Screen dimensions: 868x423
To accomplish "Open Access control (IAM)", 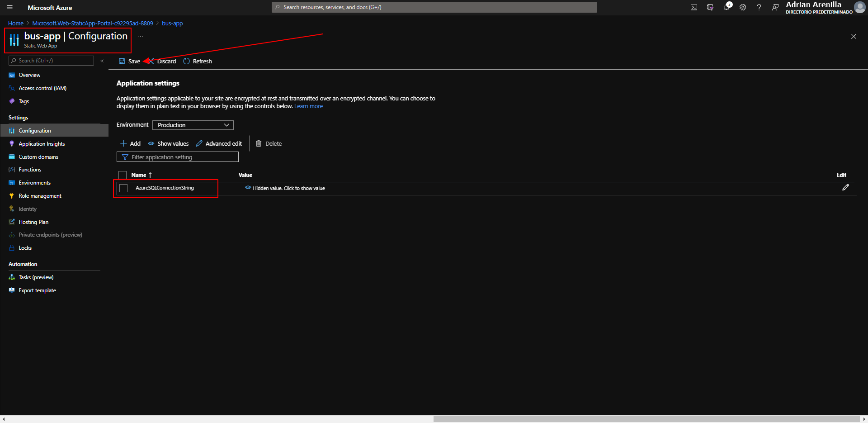I will [x=42, y=88].
